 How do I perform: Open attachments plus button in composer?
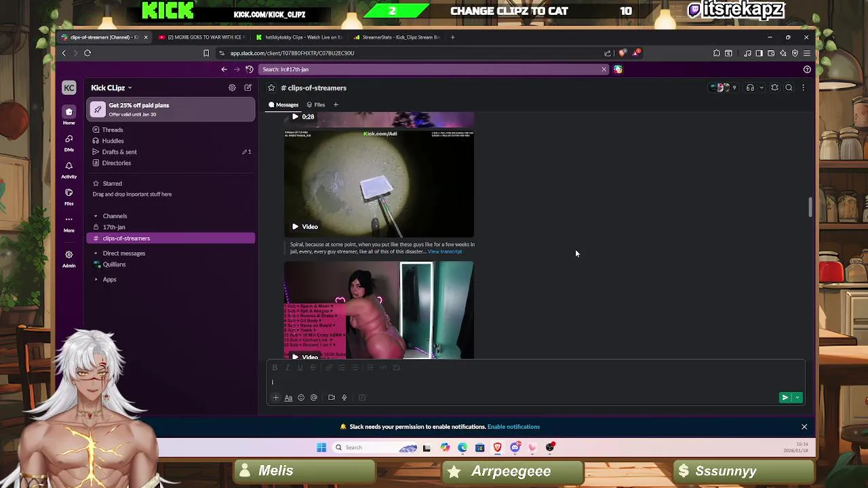tap(275, 398)
